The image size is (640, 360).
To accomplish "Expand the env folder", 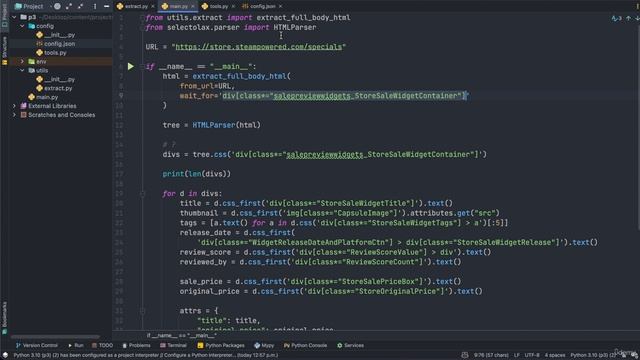I will point(22,62).
